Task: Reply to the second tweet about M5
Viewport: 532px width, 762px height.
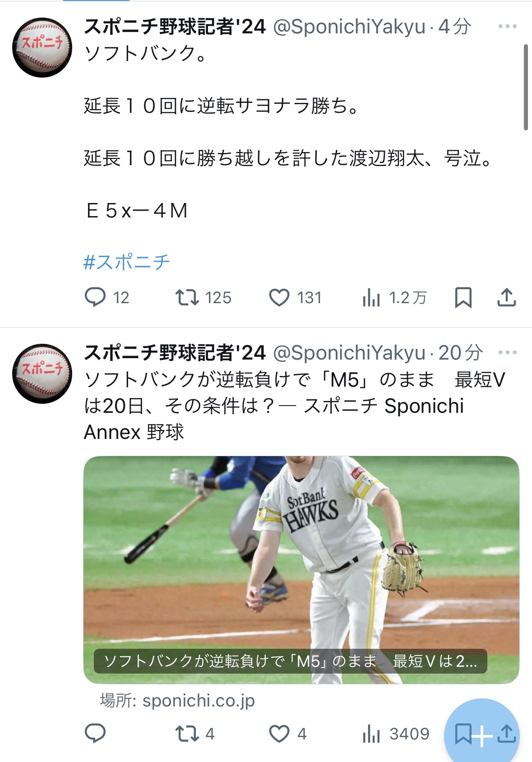Action: pos(95,733)
